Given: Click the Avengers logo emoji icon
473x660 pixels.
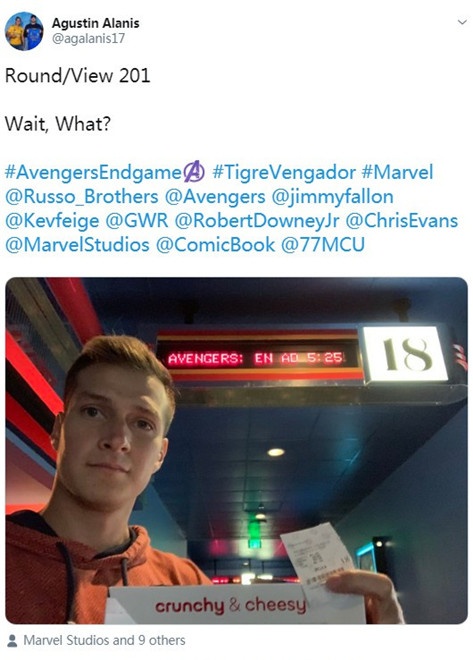Looking at the screenshot, I should [194, 172].
